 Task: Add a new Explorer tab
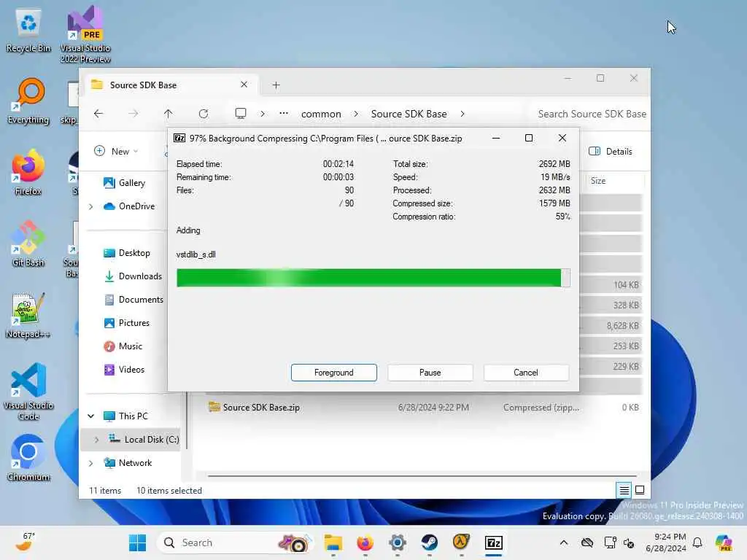[x=276, y=85]
